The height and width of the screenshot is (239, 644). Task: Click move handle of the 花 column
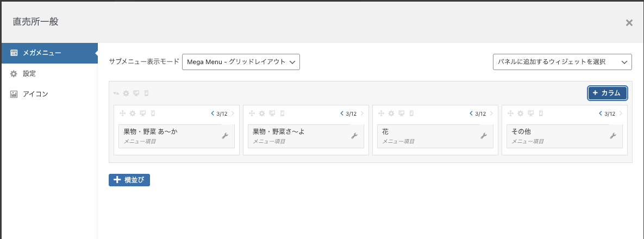(381, 114)
